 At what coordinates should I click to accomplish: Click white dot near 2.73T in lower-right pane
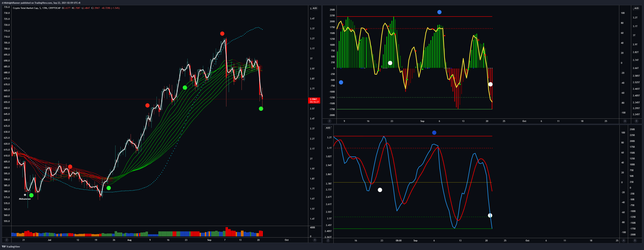click(380, 190)
